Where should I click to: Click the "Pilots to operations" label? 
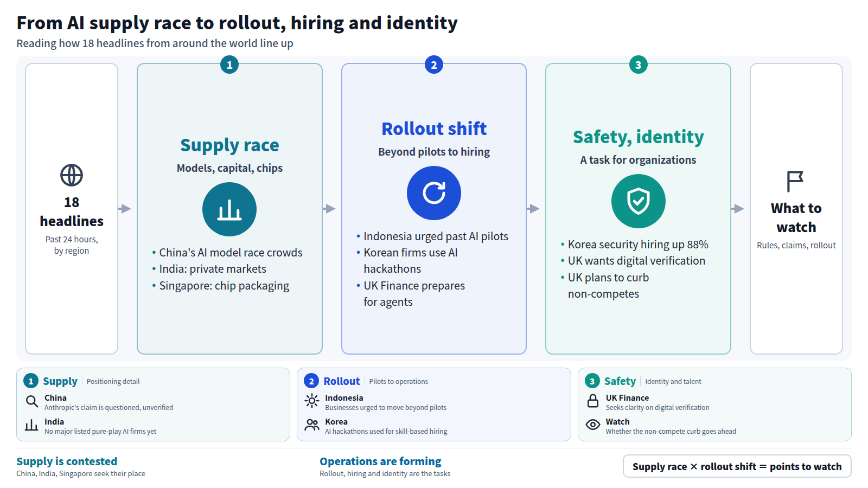[399, 382]
